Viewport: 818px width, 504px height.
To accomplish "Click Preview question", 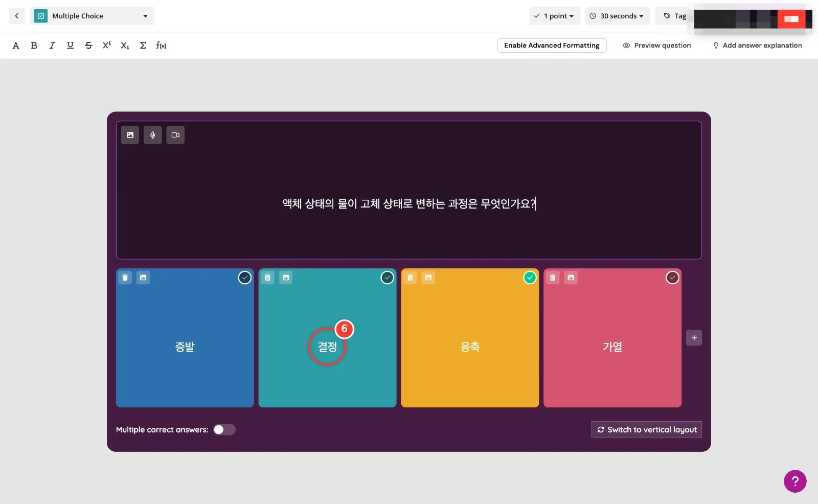I will [x=657, y=45].
